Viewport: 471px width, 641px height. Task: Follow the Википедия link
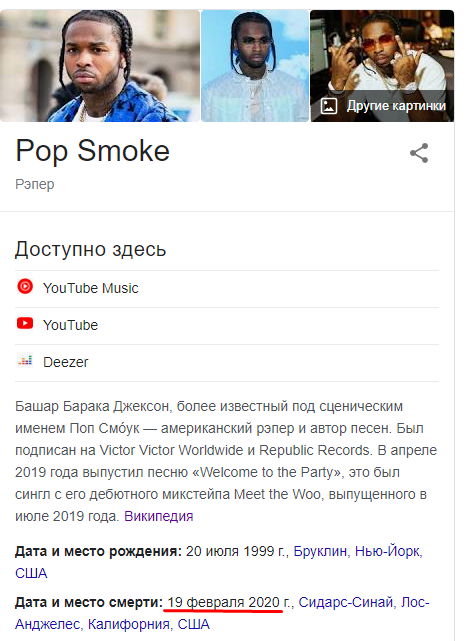coord(159,516)
